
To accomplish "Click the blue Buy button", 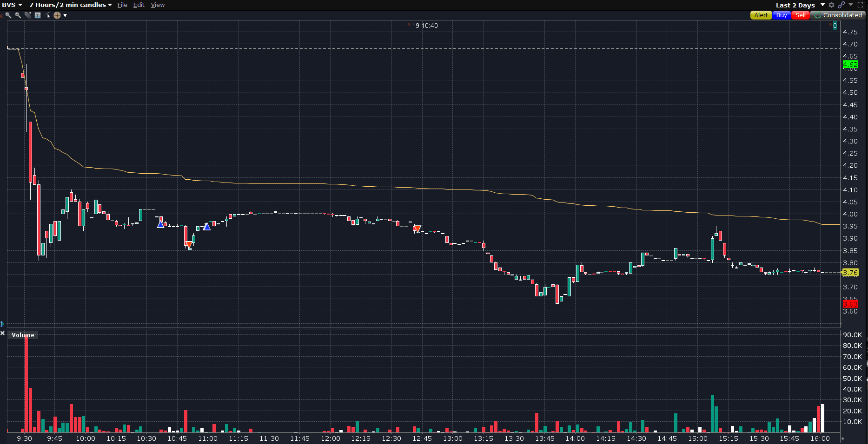I will point(782,15).
